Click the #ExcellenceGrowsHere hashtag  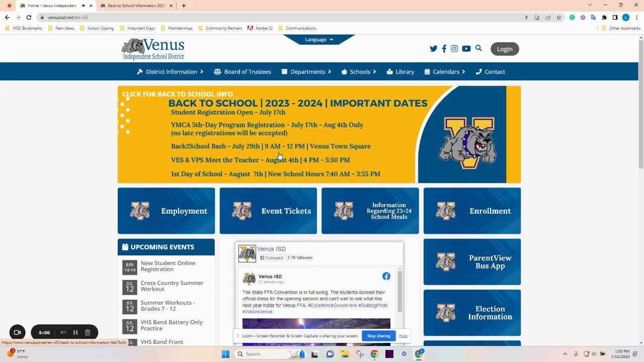point(332,305)
